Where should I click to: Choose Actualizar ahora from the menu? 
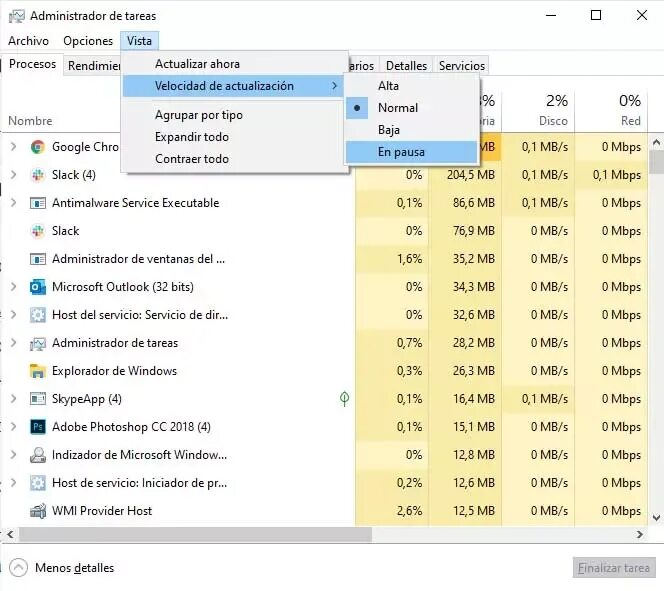point(233,64)
